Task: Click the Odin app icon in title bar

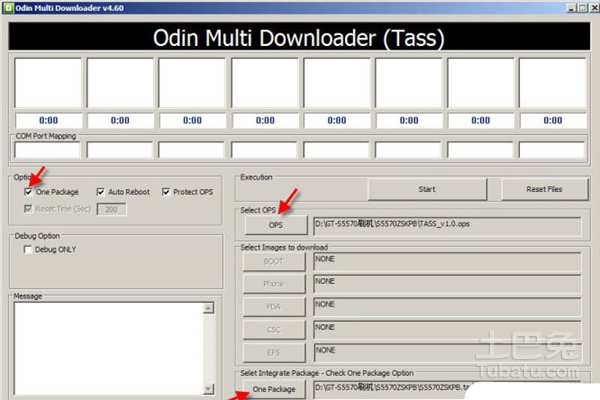Action: pos(8,8)
